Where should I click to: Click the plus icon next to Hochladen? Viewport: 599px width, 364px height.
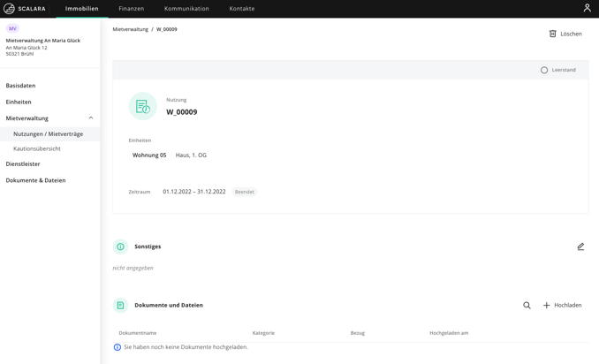546,305
